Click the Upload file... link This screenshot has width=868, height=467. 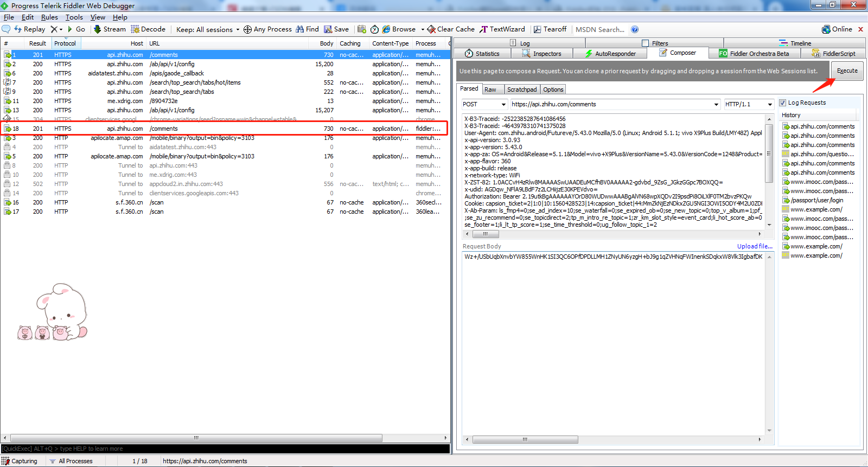point(755,246)
